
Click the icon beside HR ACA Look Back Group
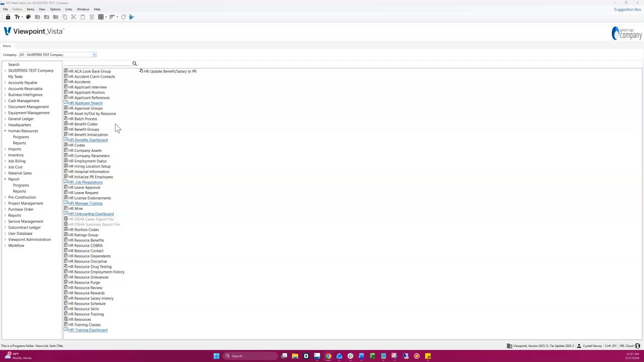point(66,71)
